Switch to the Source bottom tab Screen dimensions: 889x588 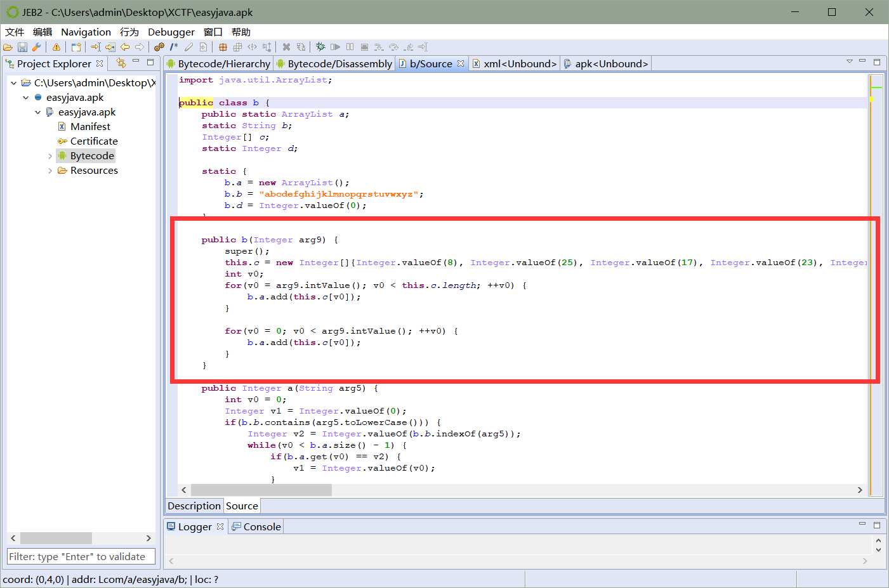[x=242, y=506]
